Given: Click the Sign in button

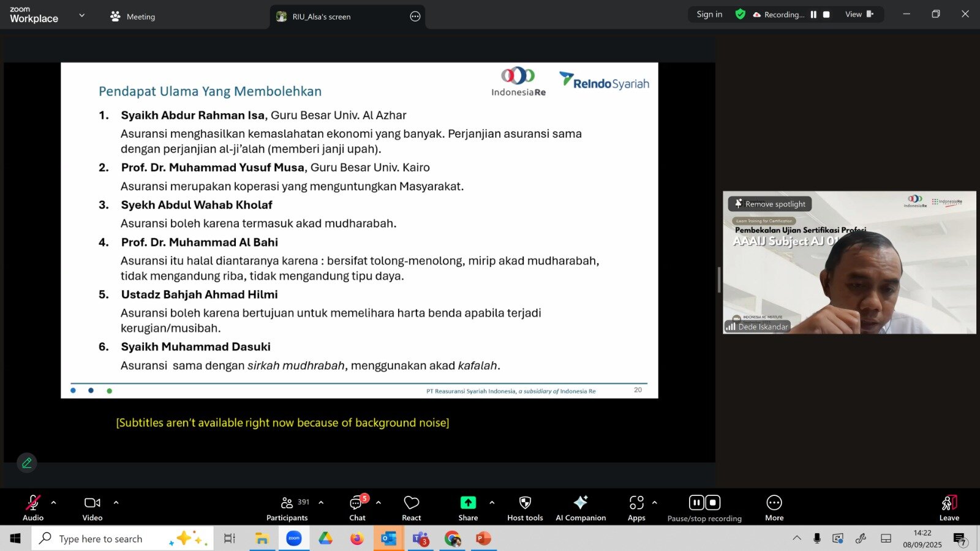Looking at the screenshot, I should coord(709,13).
